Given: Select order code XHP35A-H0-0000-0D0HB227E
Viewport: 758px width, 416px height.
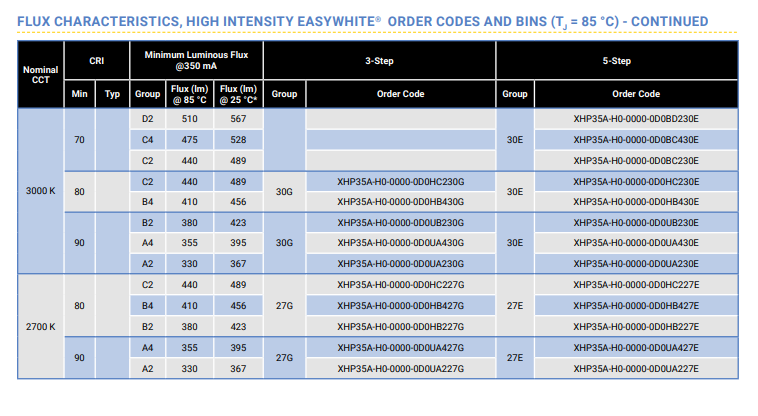Looking at the screenshot, I should point(636,327).
